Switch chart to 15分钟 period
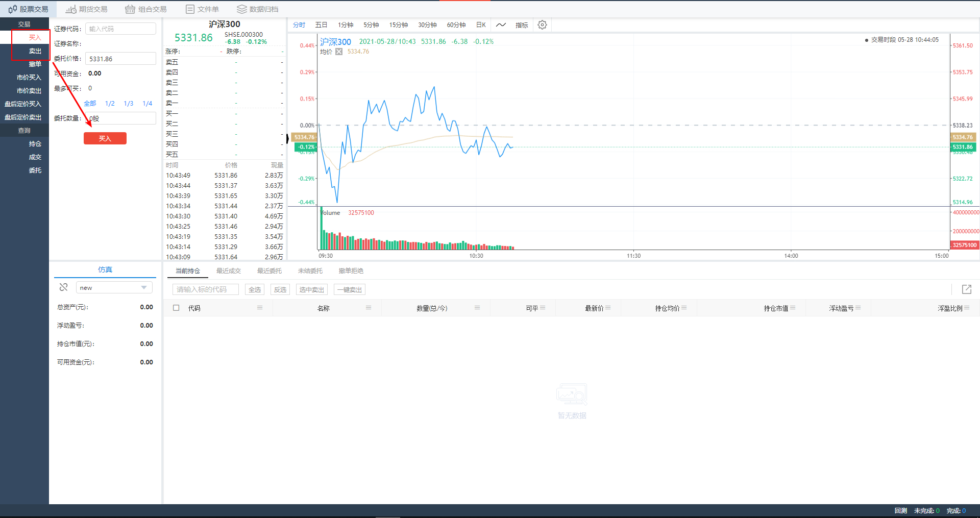 click(x=399, y=25)
